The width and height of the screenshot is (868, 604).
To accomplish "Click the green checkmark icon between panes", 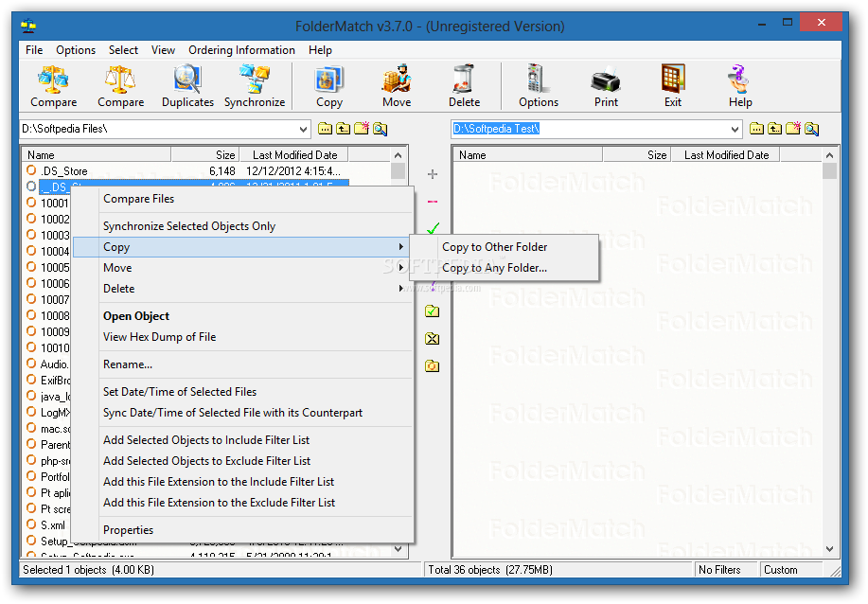I will coord(434,227).
